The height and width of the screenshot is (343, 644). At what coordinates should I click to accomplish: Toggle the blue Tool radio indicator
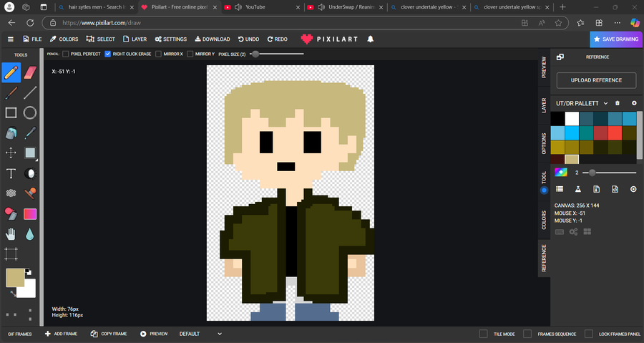click(545, 190)
